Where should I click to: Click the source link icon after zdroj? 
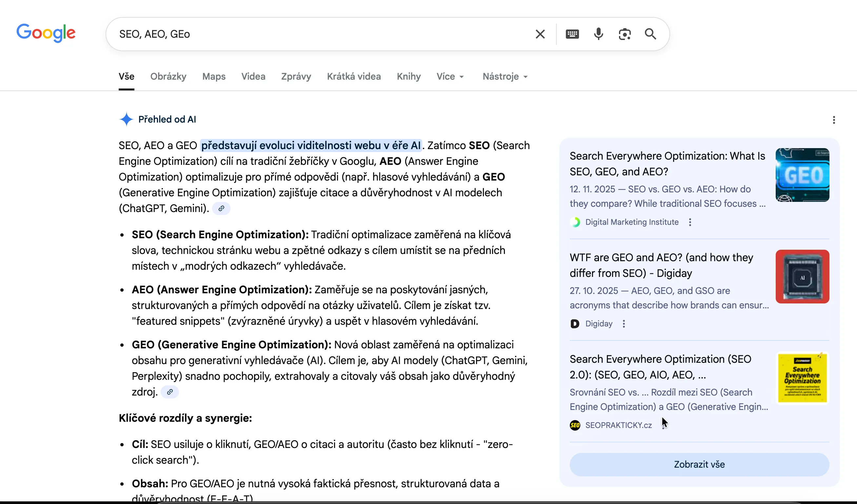170,392
